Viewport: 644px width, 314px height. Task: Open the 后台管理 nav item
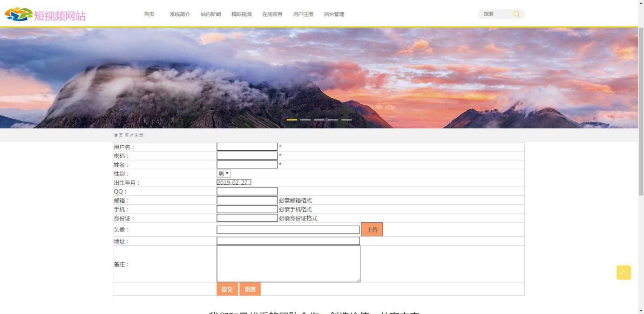click(x=334, y=14)
